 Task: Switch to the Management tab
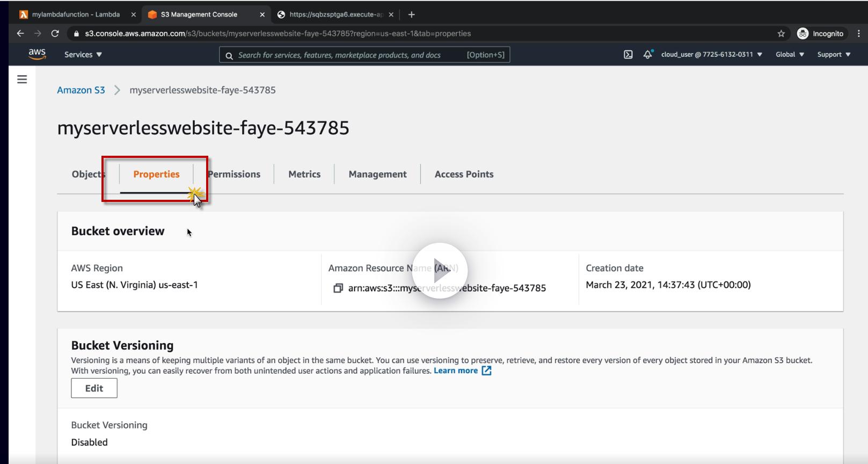tap(377, 174)
